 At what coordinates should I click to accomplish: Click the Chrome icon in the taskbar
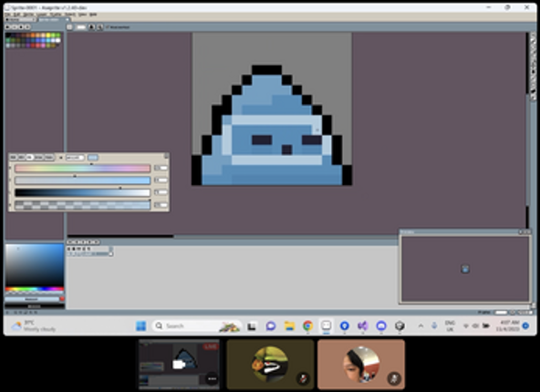point(307,325)
